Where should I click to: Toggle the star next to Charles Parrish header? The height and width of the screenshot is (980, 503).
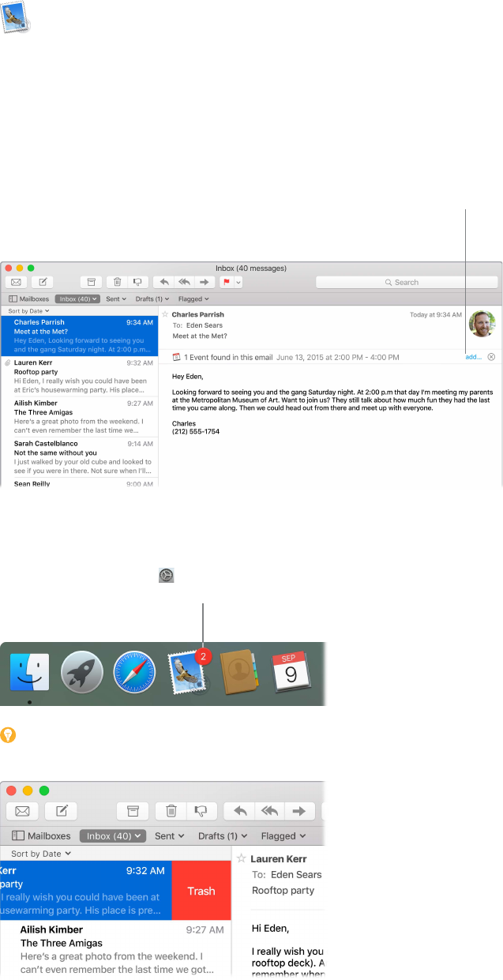click(165, 314)
